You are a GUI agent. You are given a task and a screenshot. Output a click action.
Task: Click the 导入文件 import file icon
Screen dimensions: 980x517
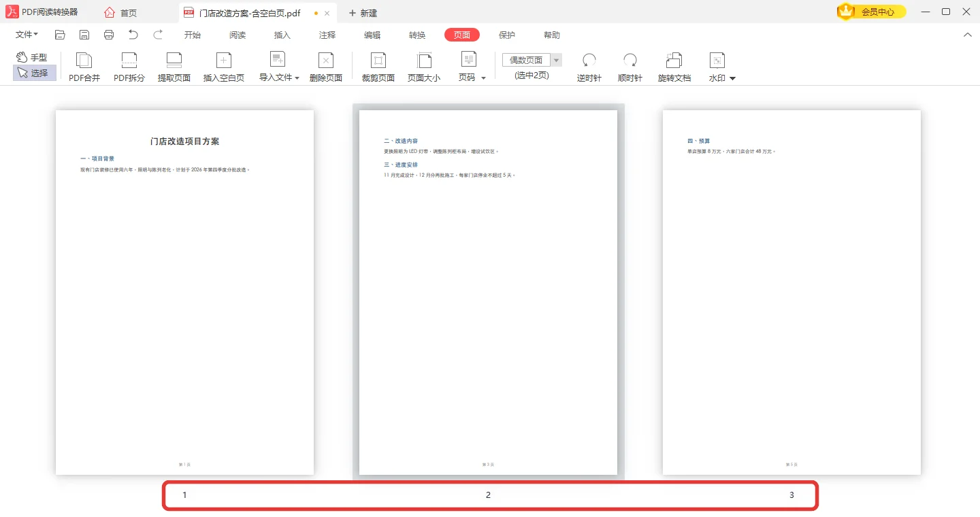(278, 60)
